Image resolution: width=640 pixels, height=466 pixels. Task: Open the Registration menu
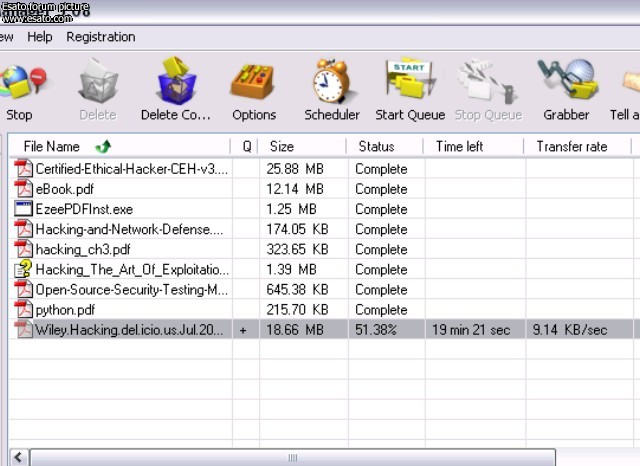[101, 37]
